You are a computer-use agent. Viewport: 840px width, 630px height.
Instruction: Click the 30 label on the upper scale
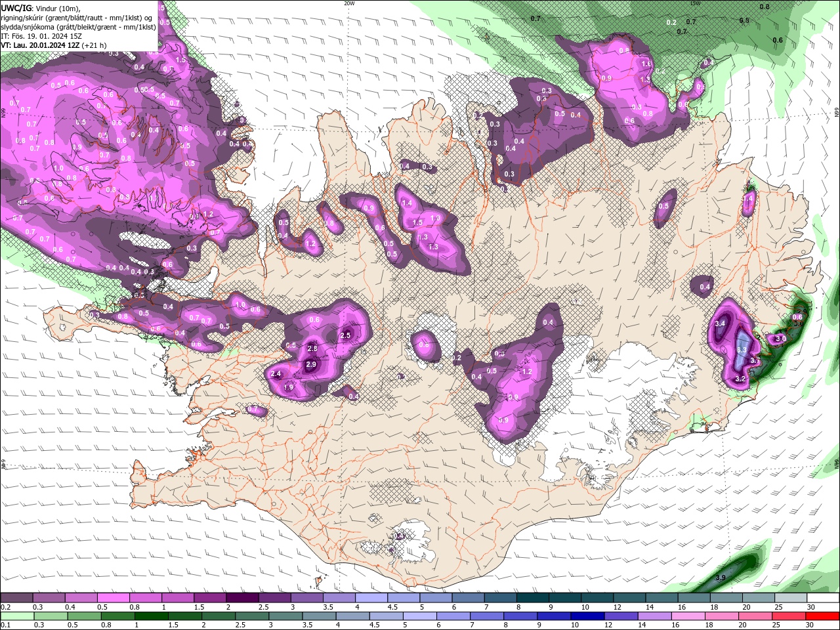[x=811, y=607]
